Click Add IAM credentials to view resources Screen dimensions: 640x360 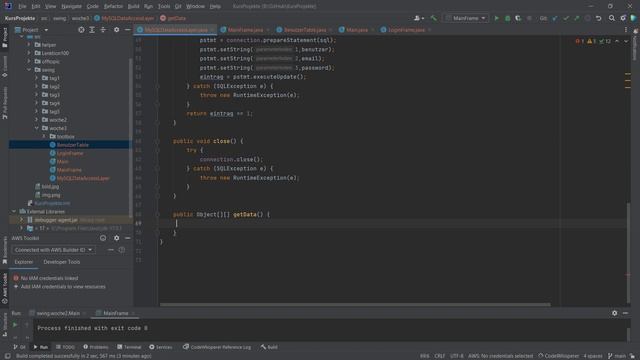click(x=63, y=287)
